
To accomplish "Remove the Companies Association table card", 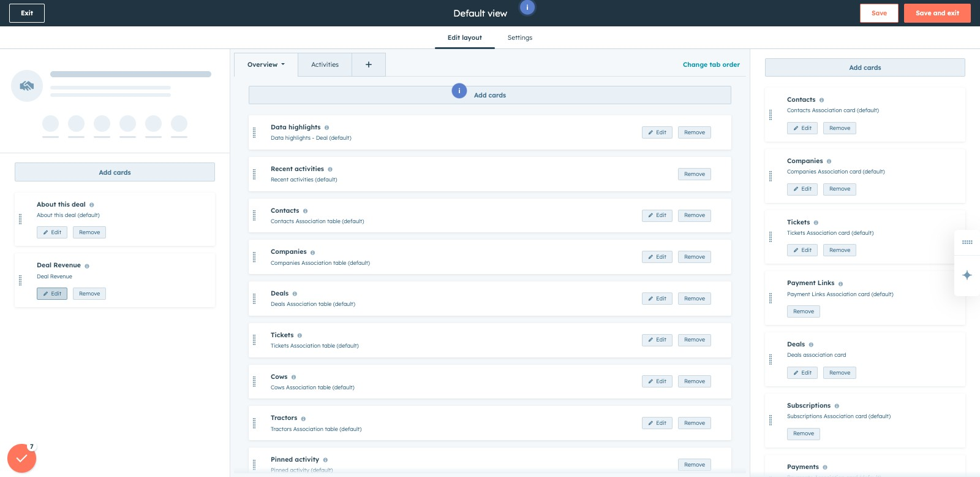I will click(695, 257).
